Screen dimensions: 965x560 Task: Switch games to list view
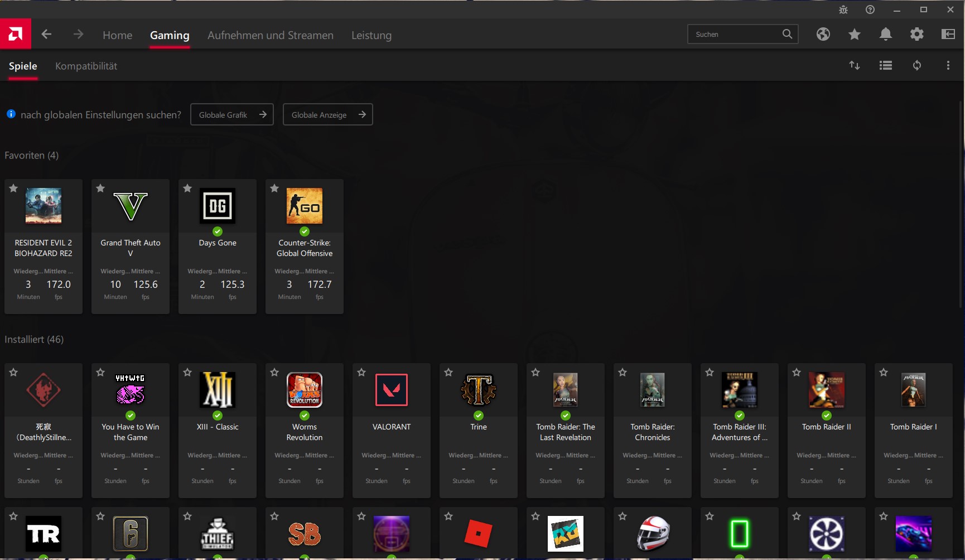[x=885, y=65]
